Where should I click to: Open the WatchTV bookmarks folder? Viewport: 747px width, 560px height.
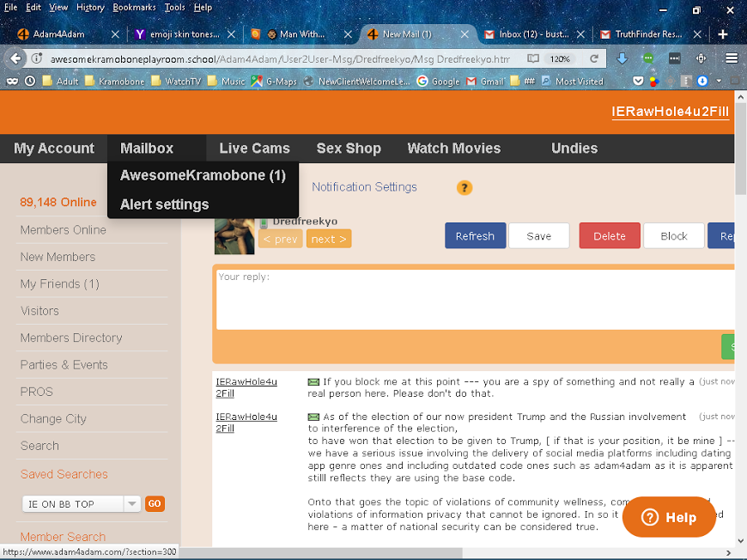click(x=176, y=82)
